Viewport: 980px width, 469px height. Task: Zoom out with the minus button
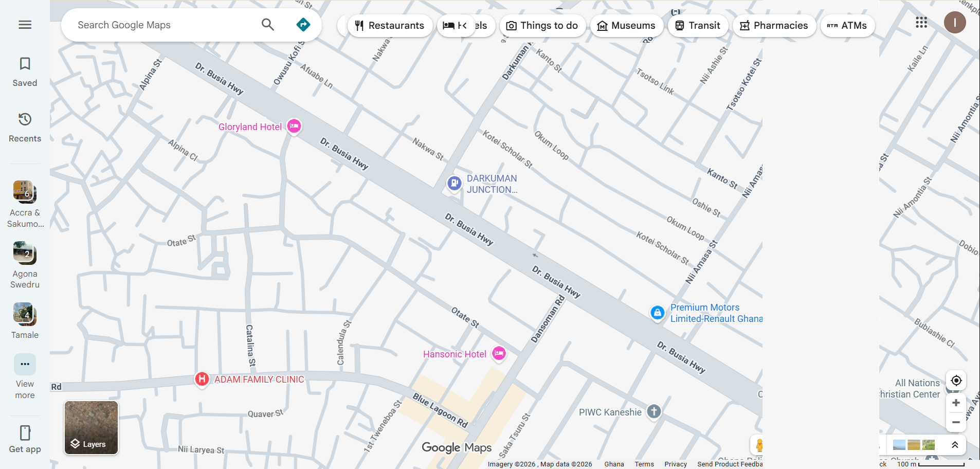click(956, 422)
